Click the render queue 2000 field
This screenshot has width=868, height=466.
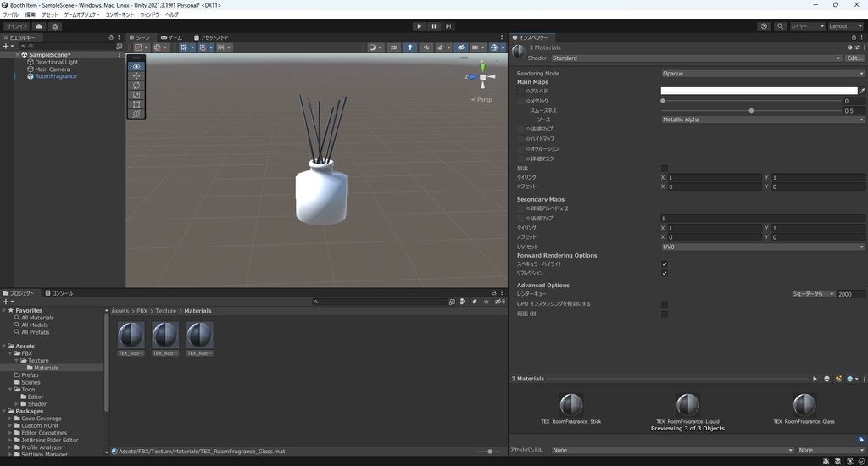point(850,294)
